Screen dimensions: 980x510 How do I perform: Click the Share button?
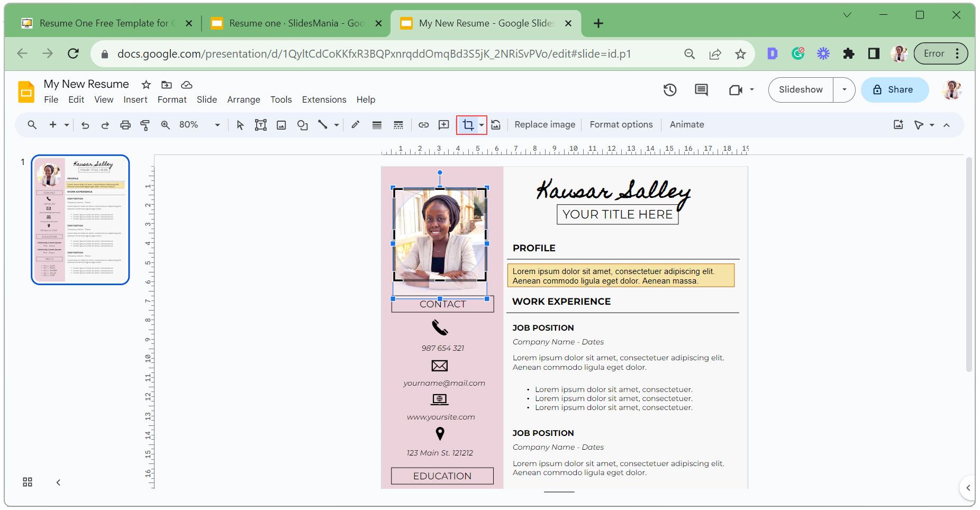coord(894,90)
